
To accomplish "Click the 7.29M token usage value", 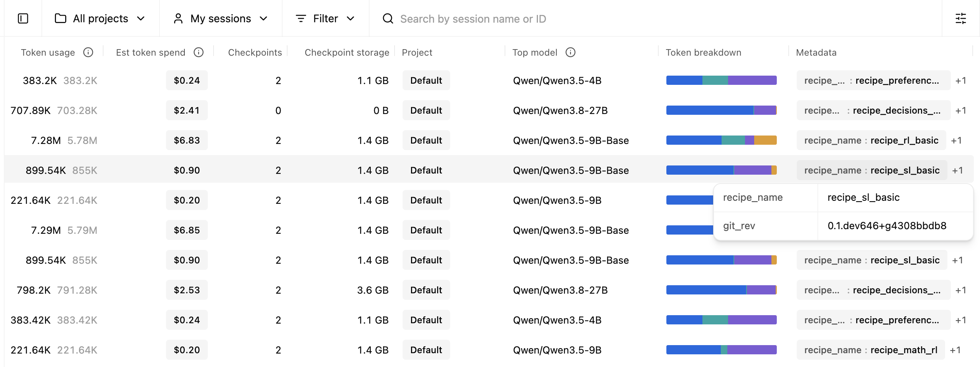I will coord(46,230).
